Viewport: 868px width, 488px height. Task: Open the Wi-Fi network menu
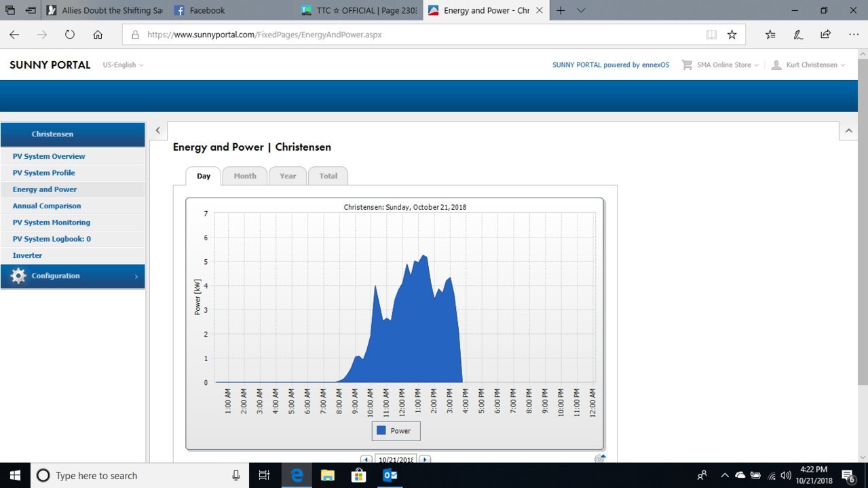coord(772,475)
